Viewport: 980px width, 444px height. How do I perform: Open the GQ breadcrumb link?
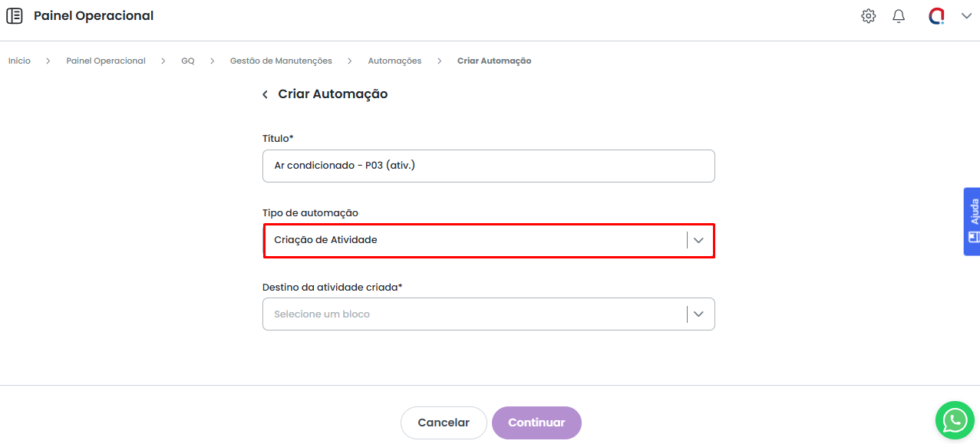(188, 61)
